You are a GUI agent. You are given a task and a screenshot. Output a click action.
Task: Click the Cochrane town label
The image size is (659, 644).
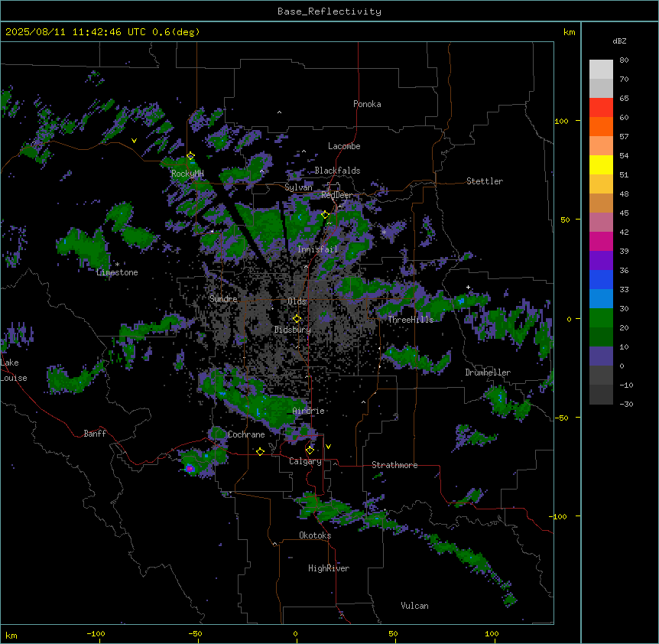tap(246, 434)
